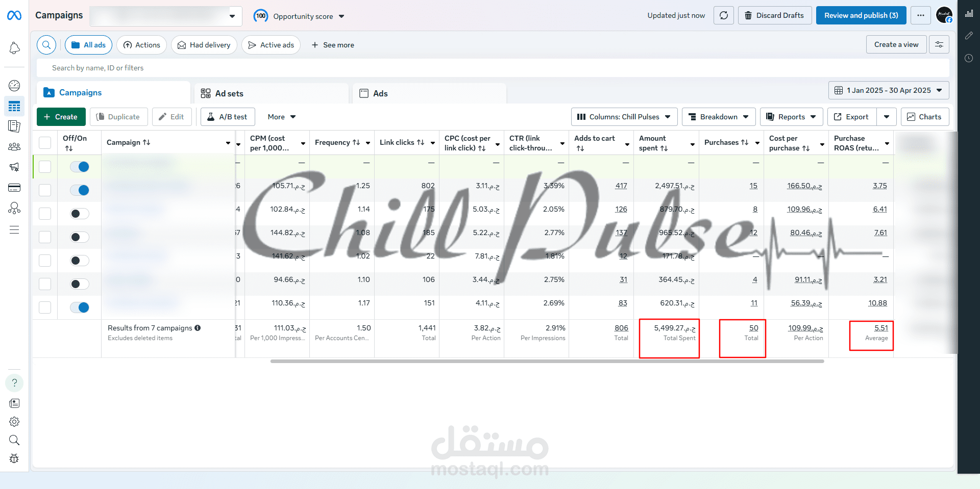980x489 pixels.
Task: Open the Meta logo home icon
Action: pos(14,16)
